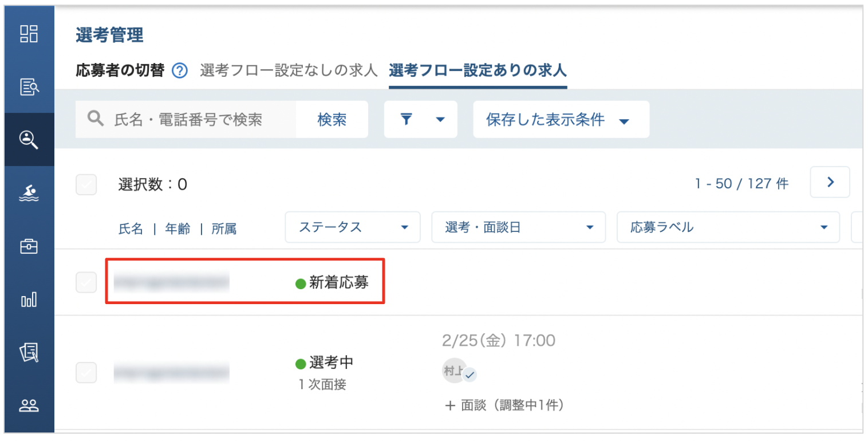Click the briefcase sidebar icon

(29, 246)
